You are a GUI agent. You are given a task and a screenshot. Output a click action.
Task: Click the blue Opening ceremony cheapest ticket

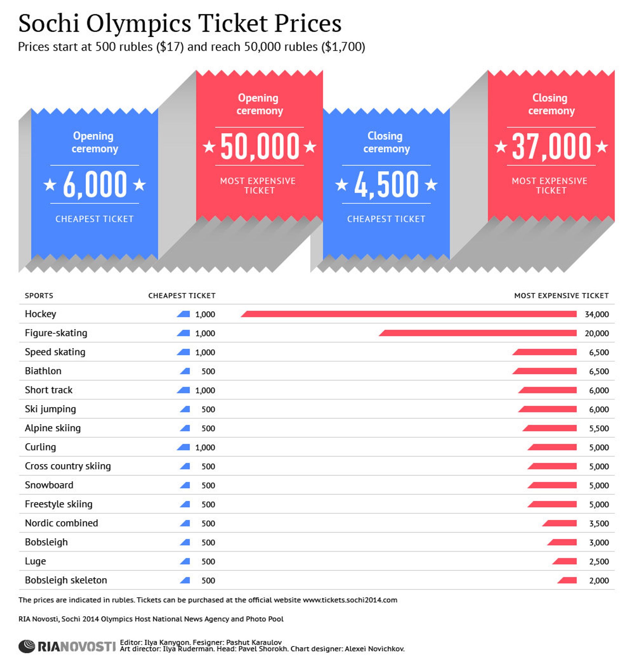(x=95, y=184)
